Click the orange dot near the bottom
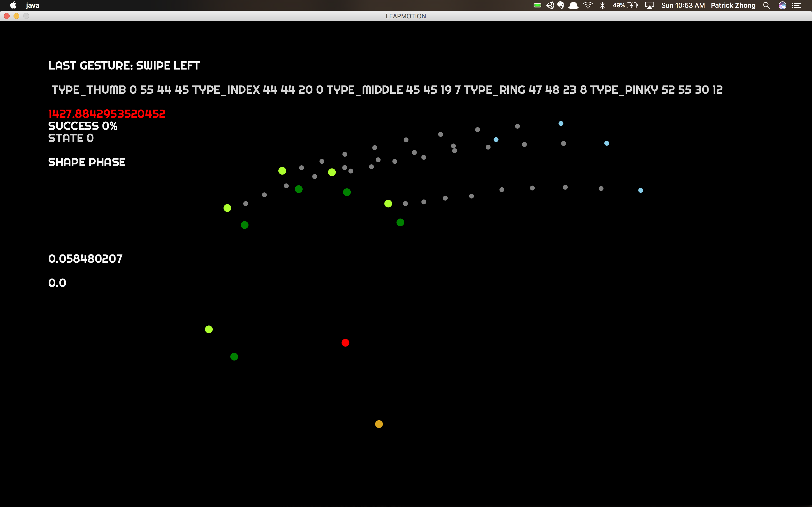 point(379,424)
